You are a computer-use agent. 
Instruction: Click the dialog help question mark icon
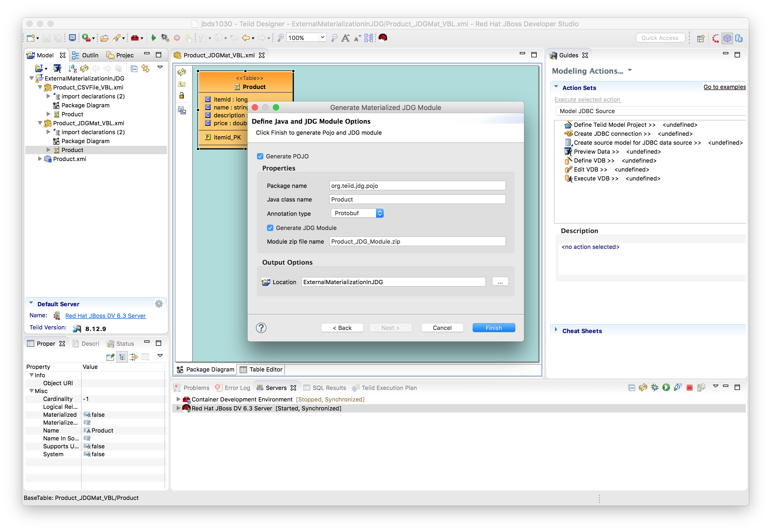click(261, 328)
